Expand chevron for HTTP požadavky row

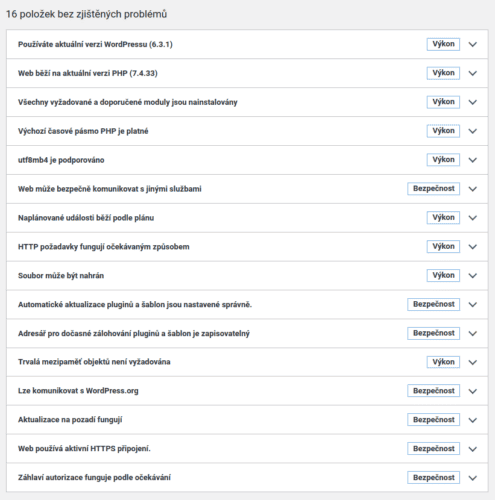(473, 247)
